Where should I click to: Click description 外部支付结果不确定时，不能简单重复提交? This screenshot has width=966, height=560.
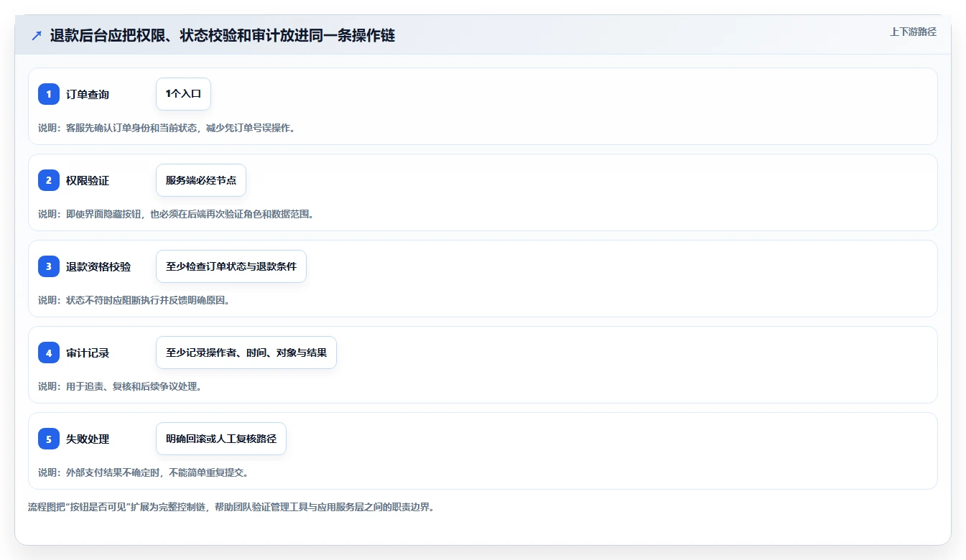coord(144,472)
